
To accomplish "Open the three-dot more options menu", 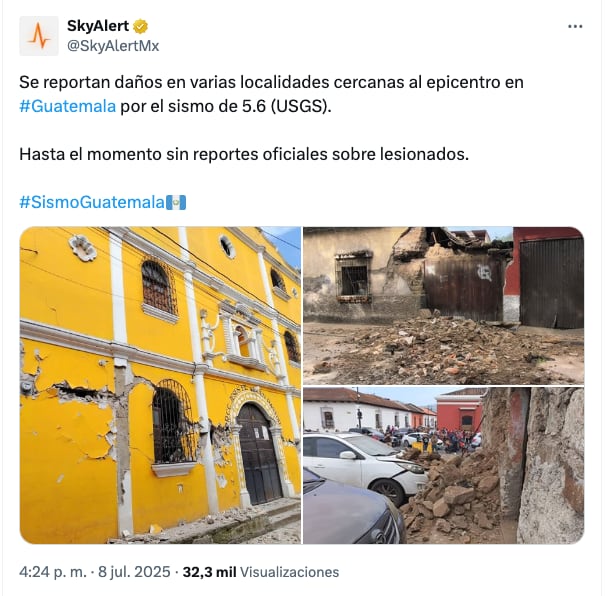I will coord(575,27).
